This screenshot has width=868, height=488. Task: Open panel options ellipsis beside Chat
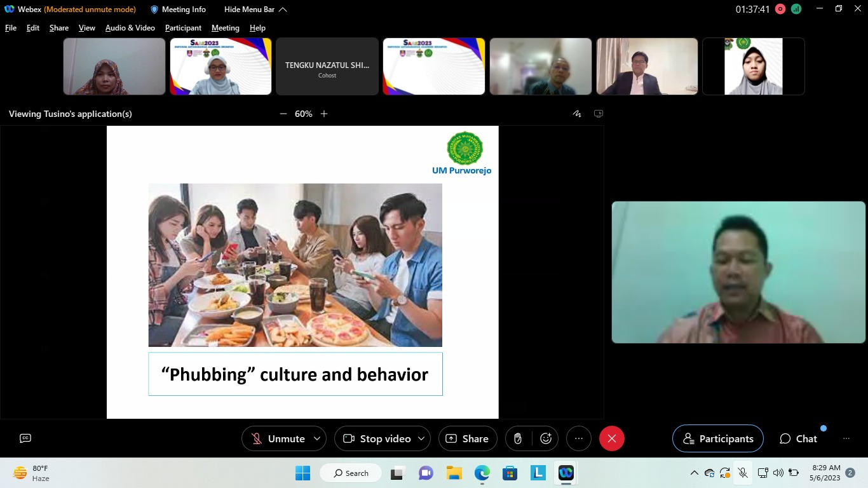[x=846, y=438]
